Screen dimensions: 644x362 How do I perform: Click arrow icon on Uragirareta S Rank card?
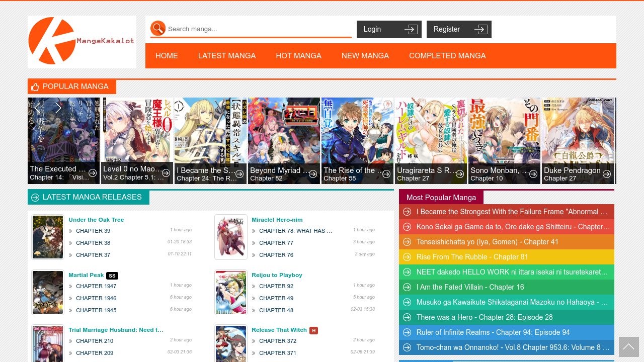460,174
